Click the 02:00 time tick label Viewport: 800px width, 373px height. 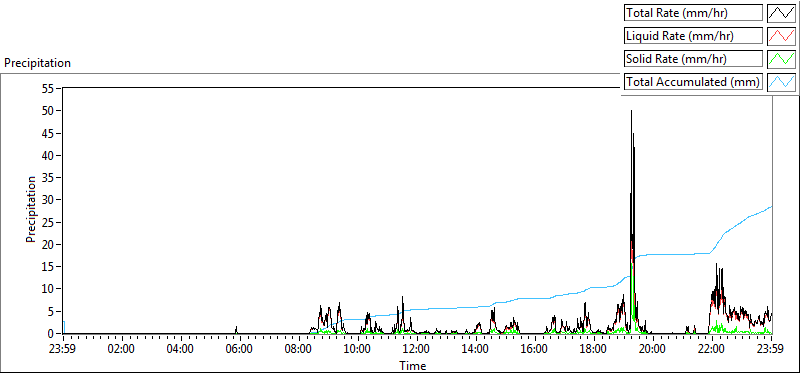pyautogui.click(x=122, y=350)
